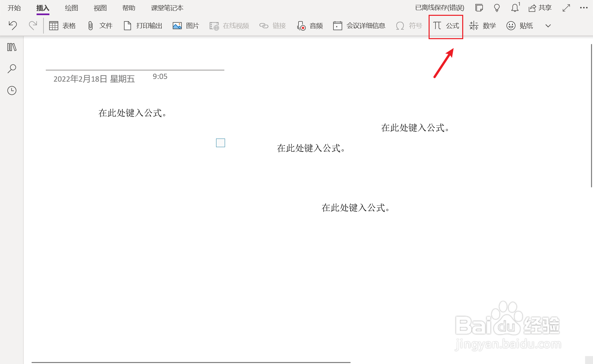Select the 插入 (Insert) tab

click(x=43, y=8)
